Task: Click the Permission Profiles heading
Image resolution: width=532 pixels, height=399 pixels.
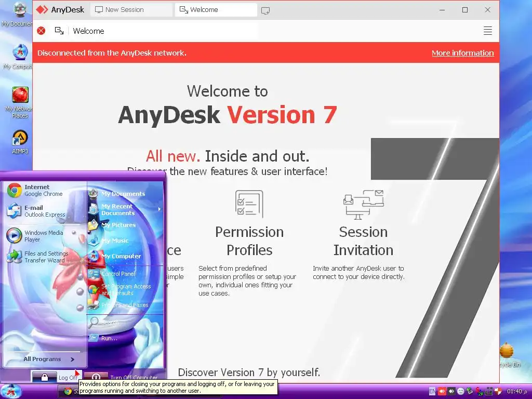Action: (x=249, y=241)
